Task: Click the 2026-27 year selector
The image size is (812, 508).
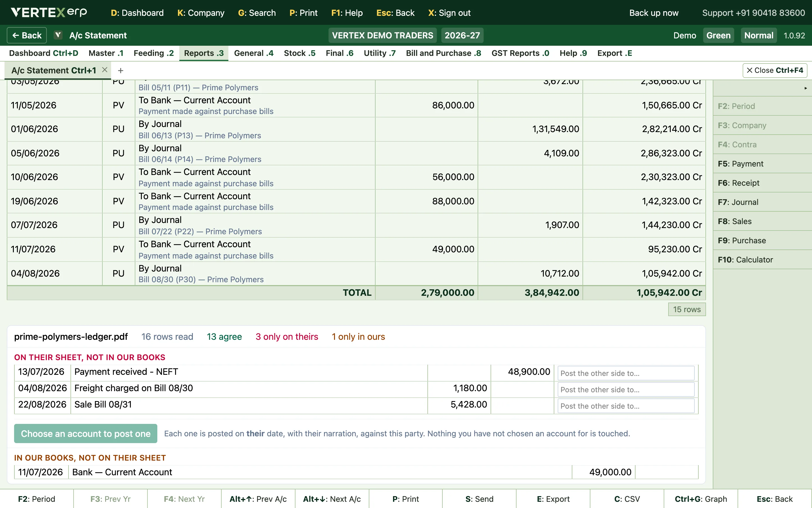Action: click(462, 35)
